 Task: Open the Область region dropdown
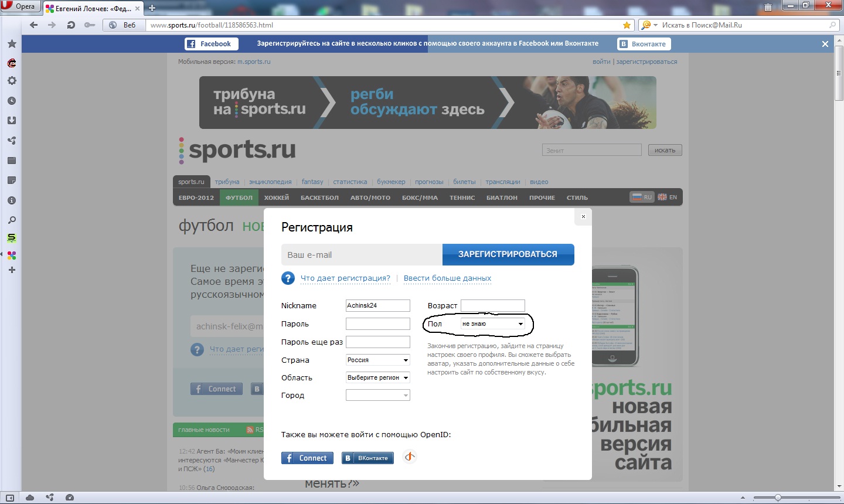377,378
